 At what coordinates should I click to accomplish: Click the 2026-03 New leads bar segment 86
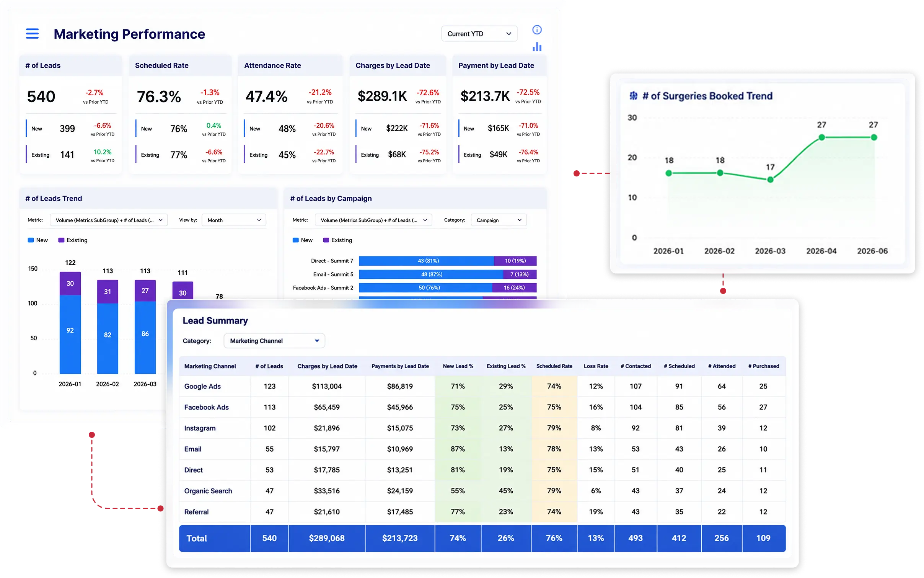coord(145,338)
